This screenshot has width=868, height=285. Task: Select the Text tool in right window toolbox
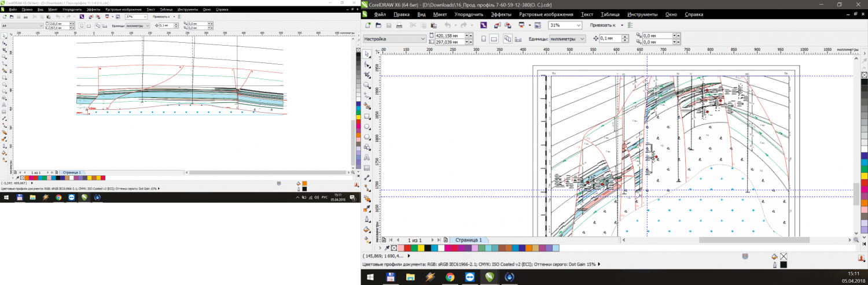367,157
